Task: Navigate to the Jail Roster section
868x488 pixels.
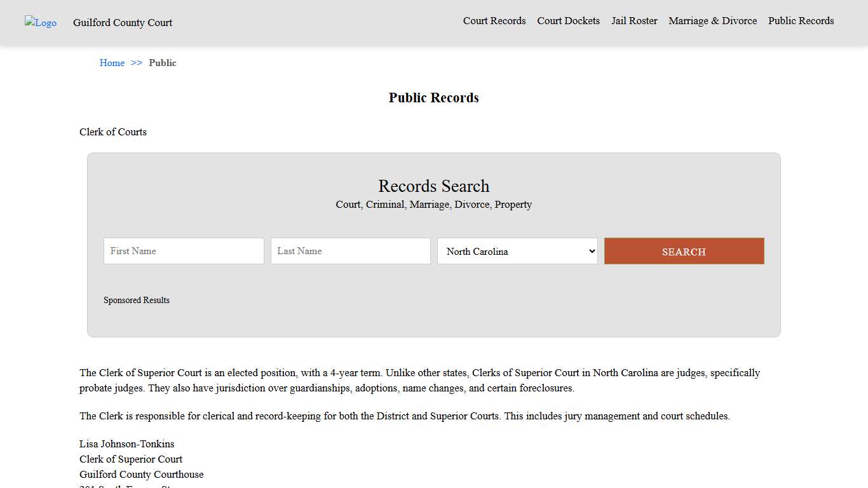Action: tap(634, 21)
